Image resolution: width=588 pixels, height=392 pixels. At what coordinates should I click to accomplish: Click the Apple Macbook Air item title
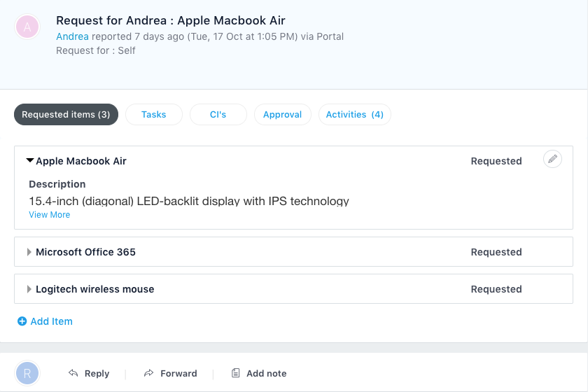point(81,161)
